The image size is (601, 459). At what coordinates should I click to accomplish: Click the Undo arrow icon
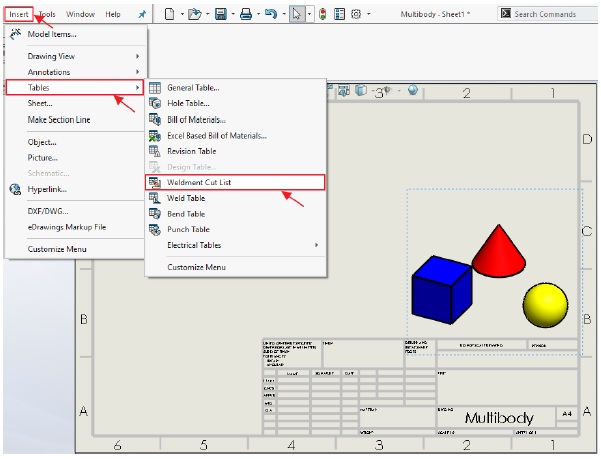[271, 14]
